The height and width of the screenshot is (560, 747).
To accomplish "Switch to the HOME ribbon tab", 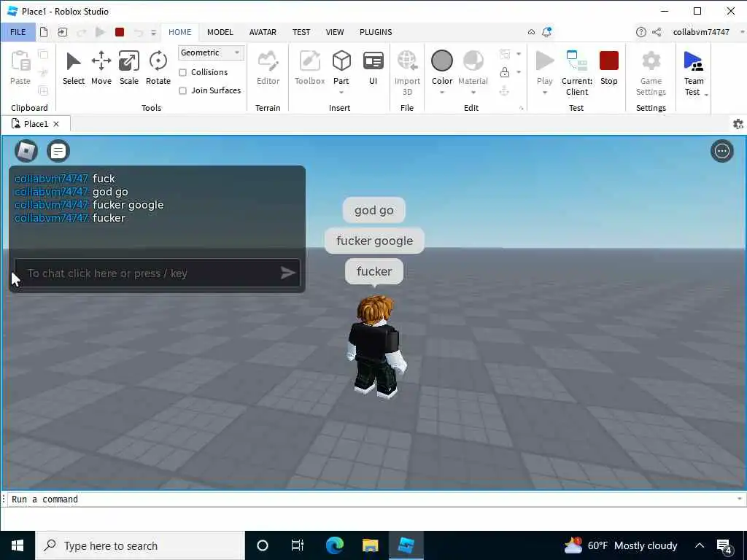I will [x=179, y=32].
